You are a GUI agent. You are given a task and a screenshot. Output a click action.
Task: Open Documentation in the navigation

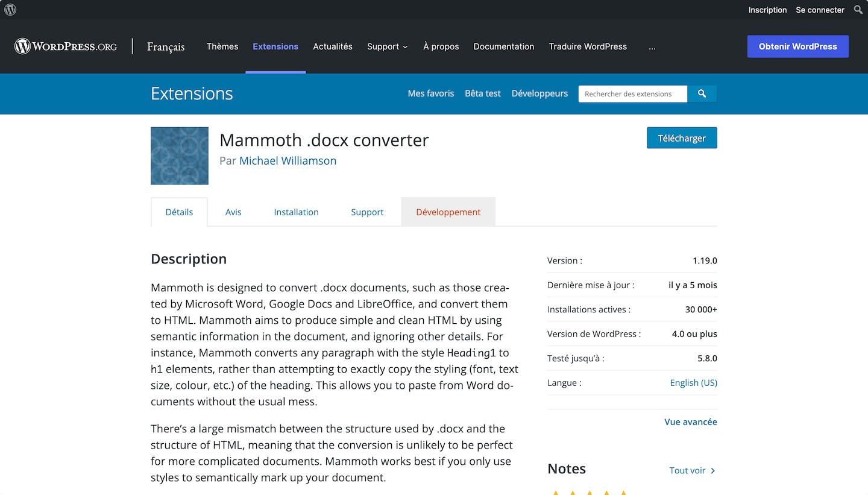(x=504, y=46)
